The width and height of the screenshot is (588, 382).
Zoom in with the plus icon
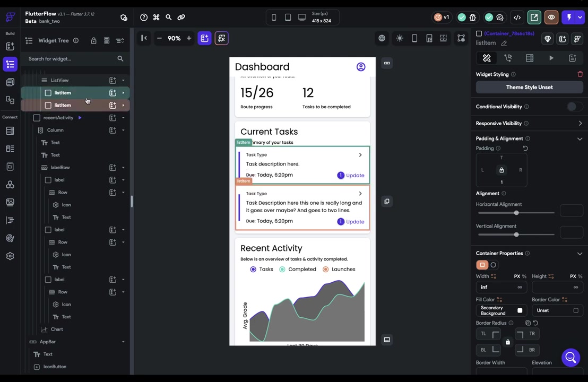188,38
